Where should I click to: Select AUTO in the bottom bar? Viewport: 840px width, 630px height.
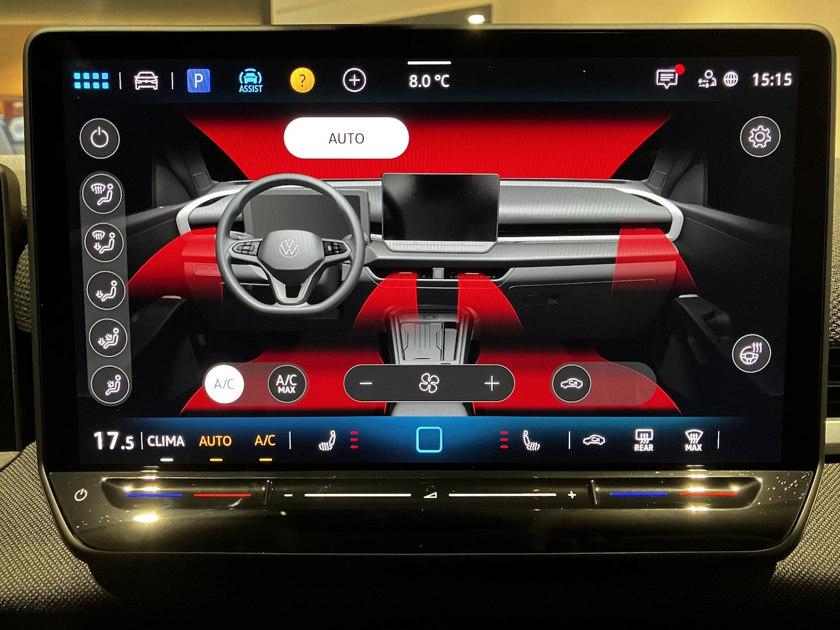pyautogui.click(x=215, y=441)
